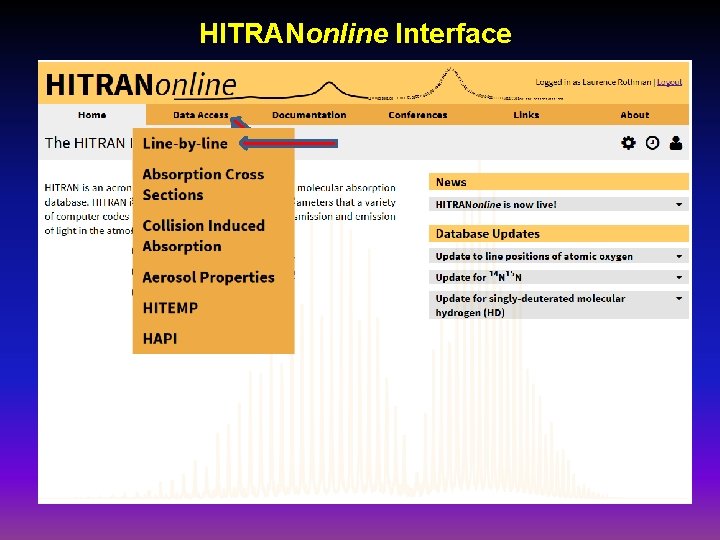Click 'Update to line positions of atomic oxygen'
The height and width of the screenshot is (540, 720).
(534, 256)
